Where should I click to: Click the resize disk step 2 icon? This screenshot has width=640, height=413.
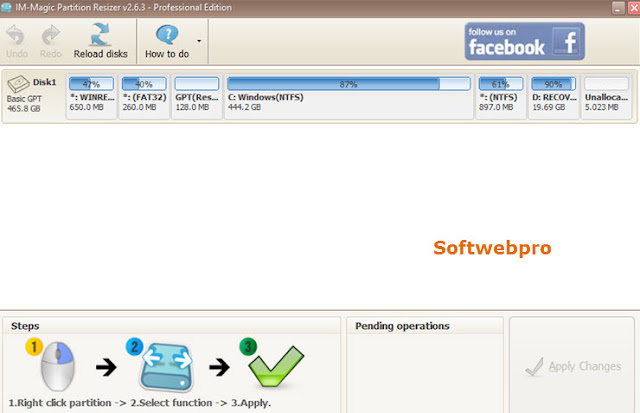pyautogui.click(x=167, y=367)
